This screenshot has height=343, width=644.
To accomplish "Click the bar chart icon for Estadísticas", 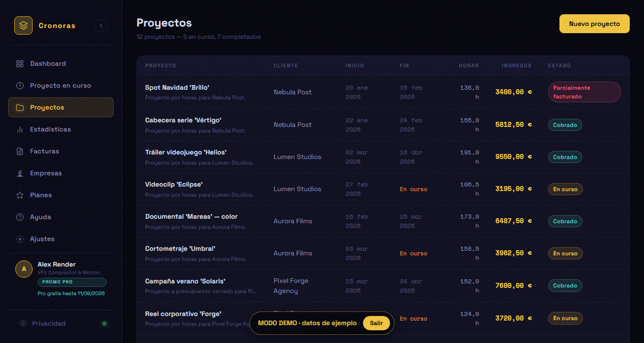I will 20,129.
